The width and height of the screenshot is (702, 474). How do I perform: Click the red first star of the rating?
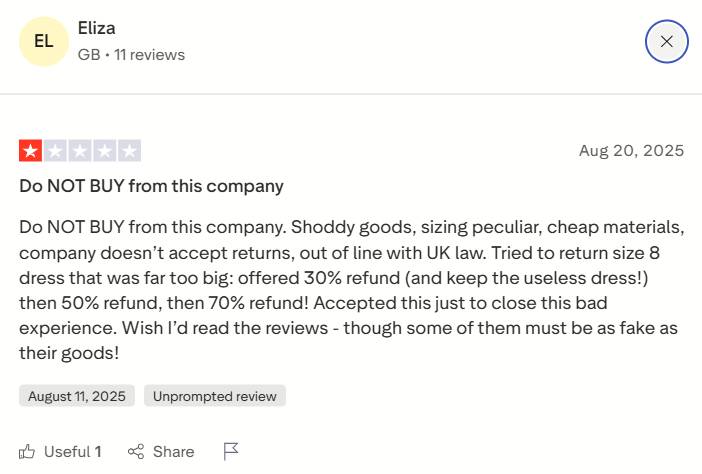tap(30, 152)
